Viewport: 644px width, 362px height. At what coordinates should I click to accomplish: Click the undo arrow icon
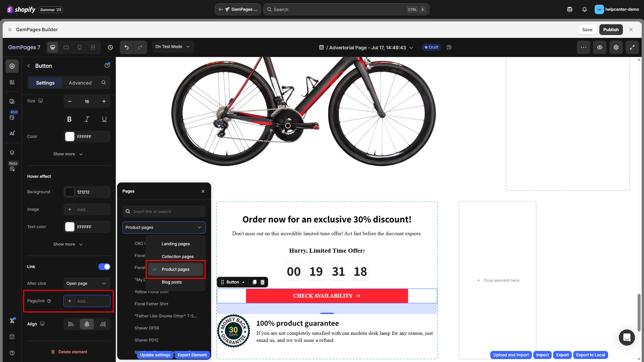127,47
